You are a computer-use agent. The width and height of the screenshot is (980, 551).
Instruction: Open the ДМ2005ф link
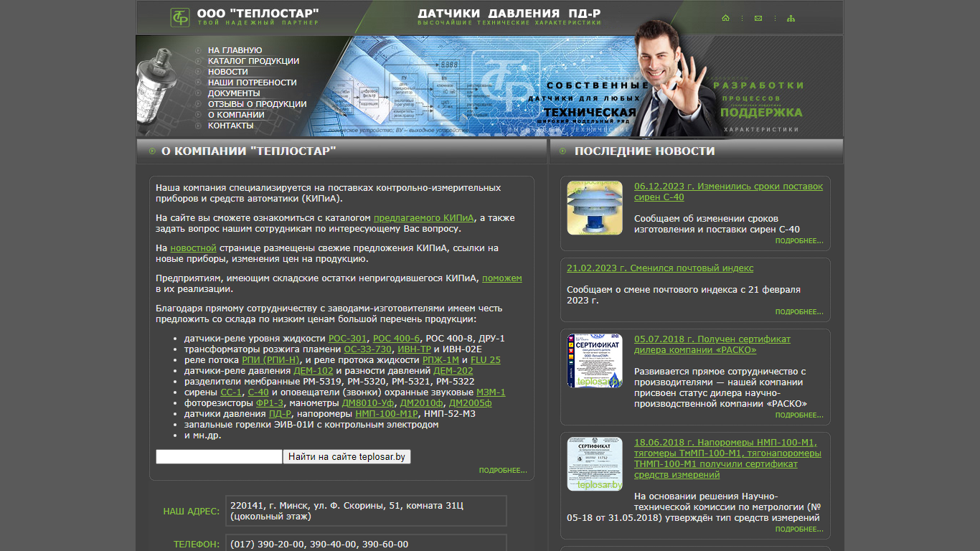point(470,403)
